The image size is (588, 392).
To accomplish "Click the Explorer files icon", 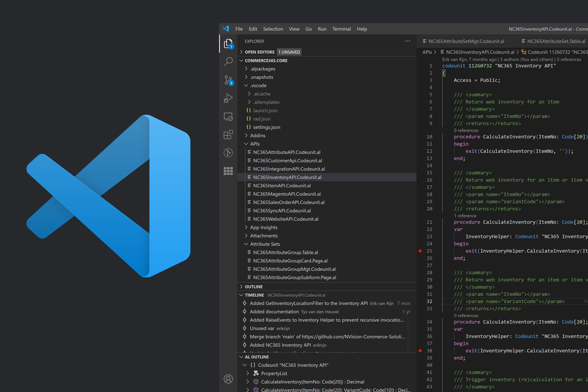I will 228,44.
